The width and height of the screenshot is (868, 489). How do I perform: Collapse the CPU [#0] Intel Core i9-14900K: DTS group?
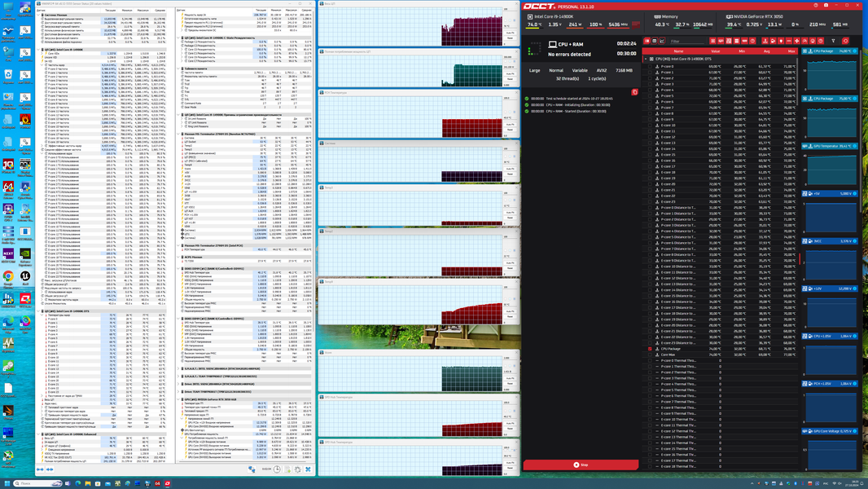point(646,59)
